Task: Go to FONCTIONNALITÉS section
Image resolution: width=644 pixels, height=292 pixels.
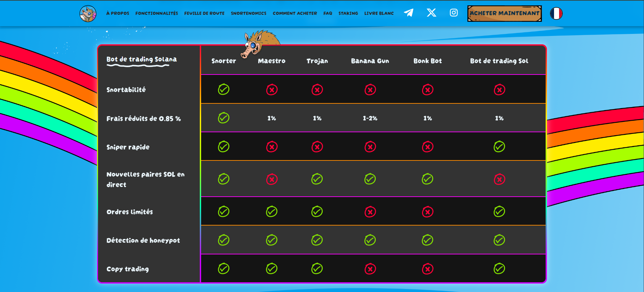Action: [157, 13]
